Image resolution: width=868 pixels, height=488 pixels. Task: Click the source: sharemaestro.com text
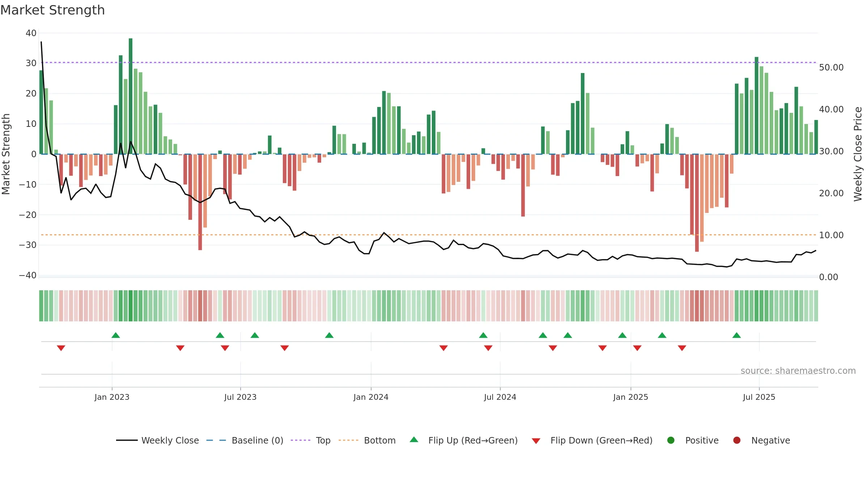point(798,371)
